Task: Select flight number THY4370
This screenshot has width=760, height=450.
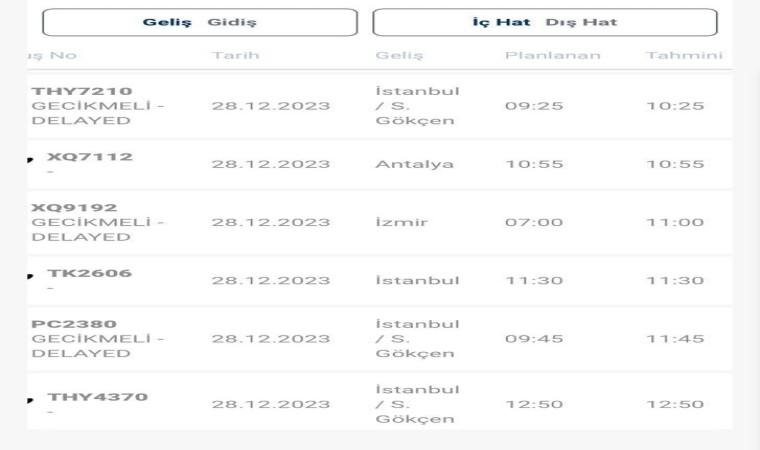Action: coord(97,397)
